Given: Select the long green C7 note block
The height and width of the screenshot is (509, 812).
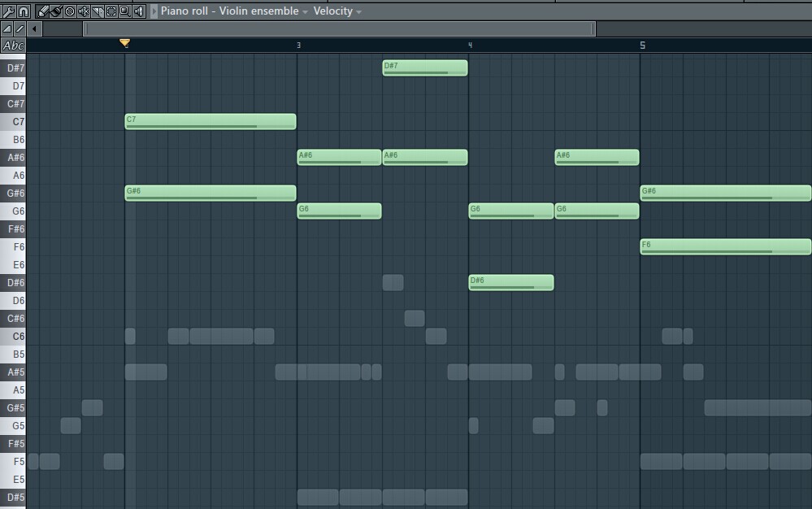Looking at the screenshot, I should coord(211,122).
